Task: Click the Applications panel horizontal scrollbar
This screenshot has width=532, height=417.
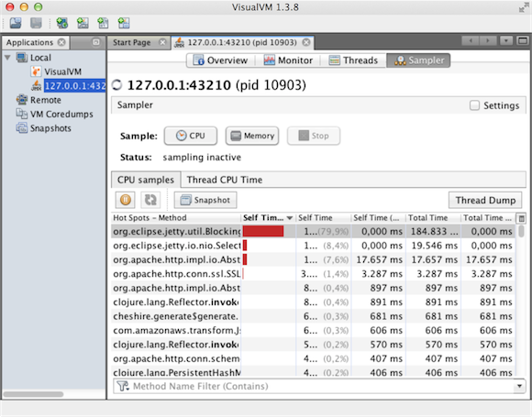Action: click(x=33, y=394)
